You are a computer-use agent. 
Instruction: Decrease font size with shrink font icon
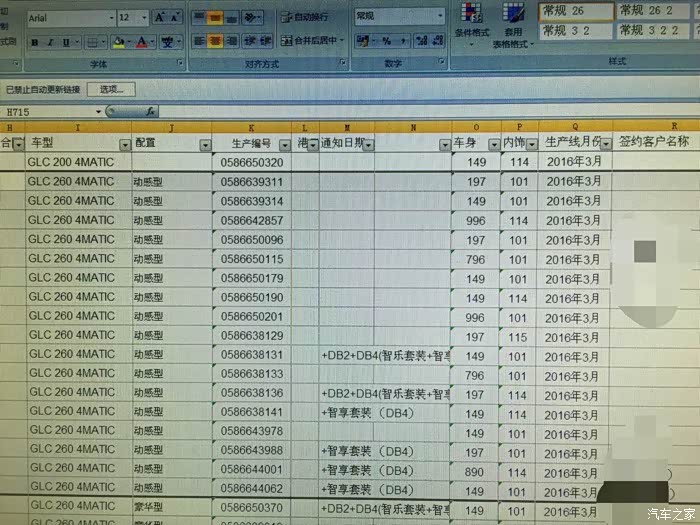coord(175,18)
